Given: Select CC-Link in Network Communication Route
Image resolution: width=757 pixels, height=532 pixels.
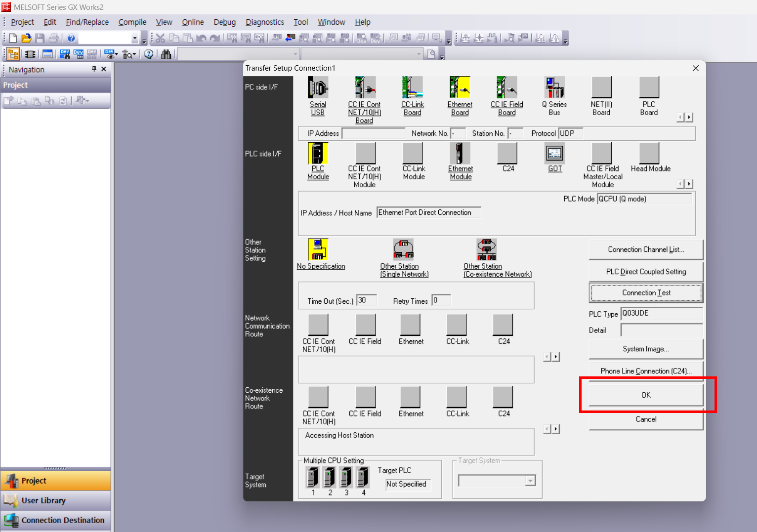Looking at the screenshot, I should tap(457, 325).
